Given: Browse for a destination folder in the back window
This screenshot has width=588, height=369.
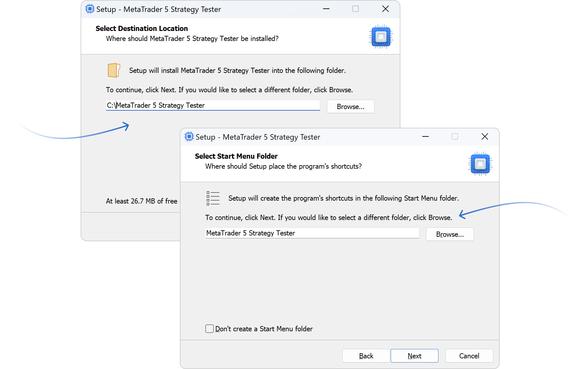Looking at the screenshot, I should tap(350, 106).
